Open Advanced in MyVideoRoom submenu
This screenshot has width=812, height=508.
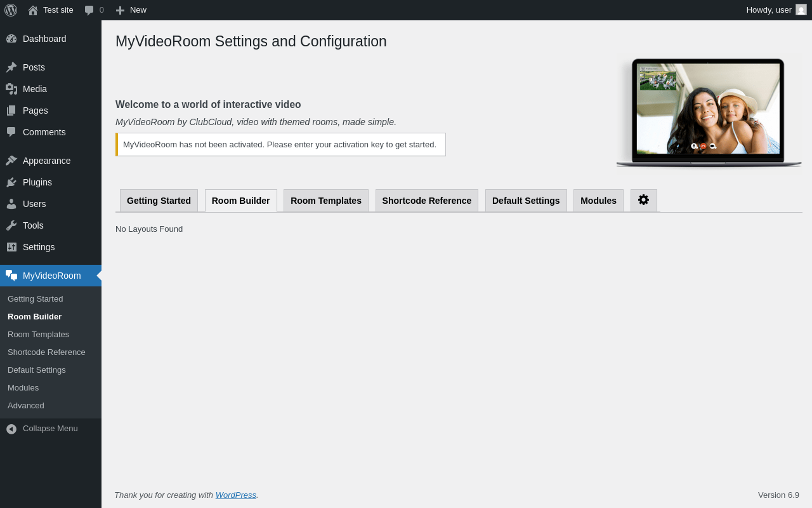[26, 406]
